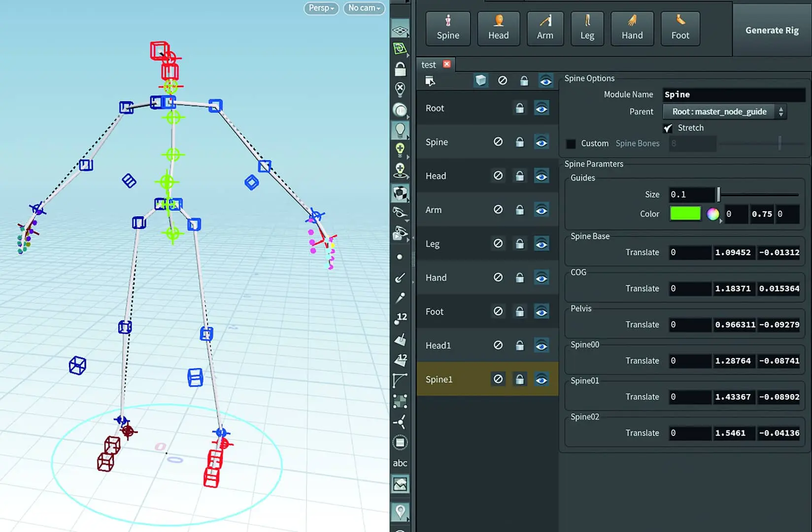The height and width of the screenshot is (532, 812).
Task: Toggle visibility of Spine1 module
Action: pos(541,380)
